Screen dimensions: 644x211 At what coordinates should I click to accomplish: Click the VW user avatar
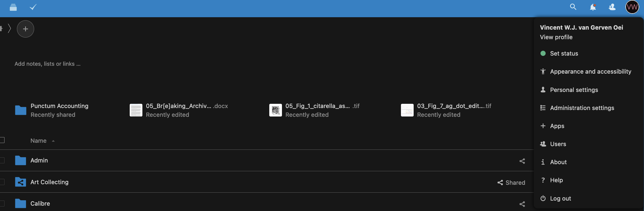(x=632, y=7)
